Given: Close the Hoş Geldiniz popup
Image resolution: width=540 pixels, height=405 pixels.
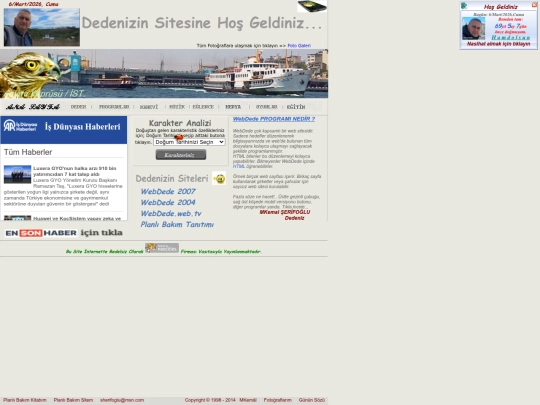Looking at the screenshot, I should click(534, 5).
